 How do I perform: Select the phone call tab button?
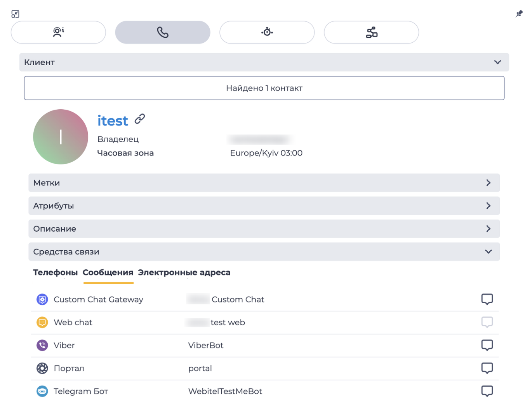point(163,32)
